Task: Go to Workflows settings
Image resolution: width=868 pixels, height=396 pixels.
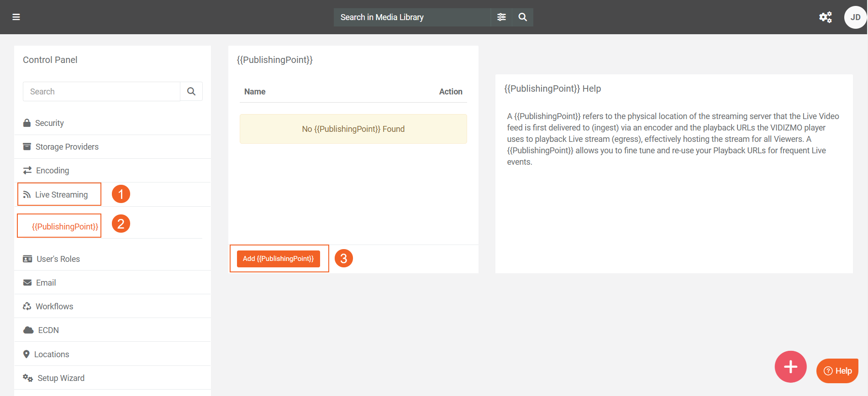Action: pos(54,307)
